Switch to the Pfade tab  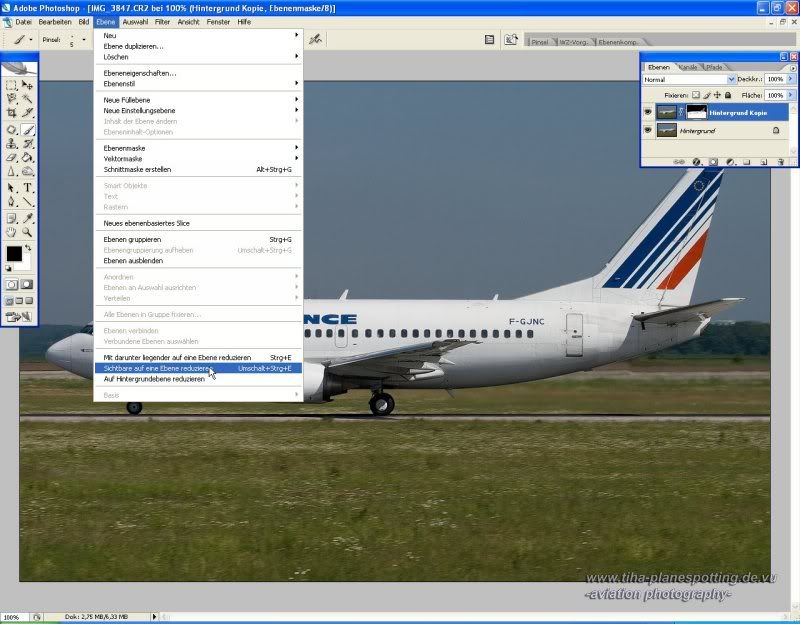(714, 67)
